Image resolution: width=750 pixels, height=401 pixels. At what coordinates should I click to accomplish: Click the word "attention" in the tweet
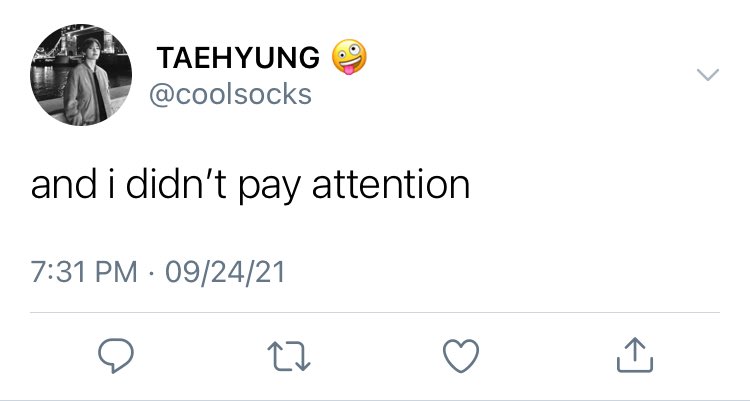[391, 185]
